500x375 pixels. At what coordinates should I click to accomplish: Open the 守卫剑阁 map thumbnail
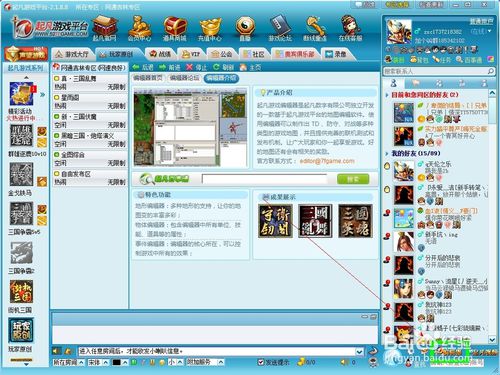275,221
